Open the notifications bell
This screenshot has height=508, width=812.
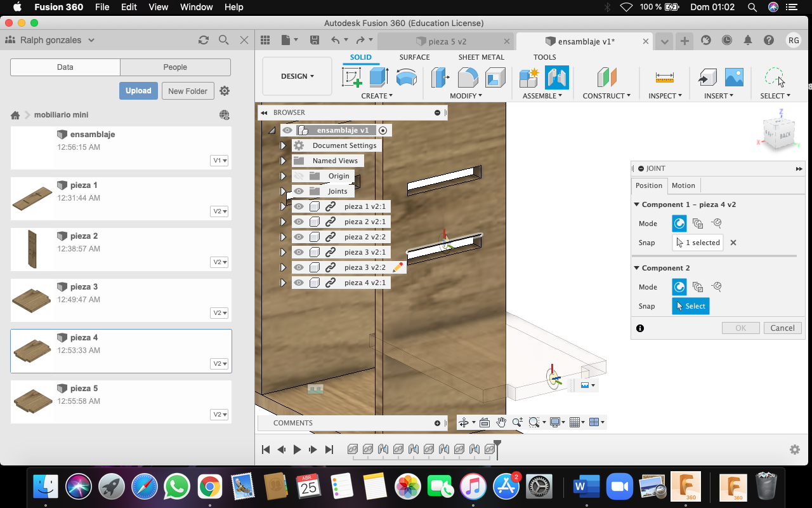coord(748,41)
